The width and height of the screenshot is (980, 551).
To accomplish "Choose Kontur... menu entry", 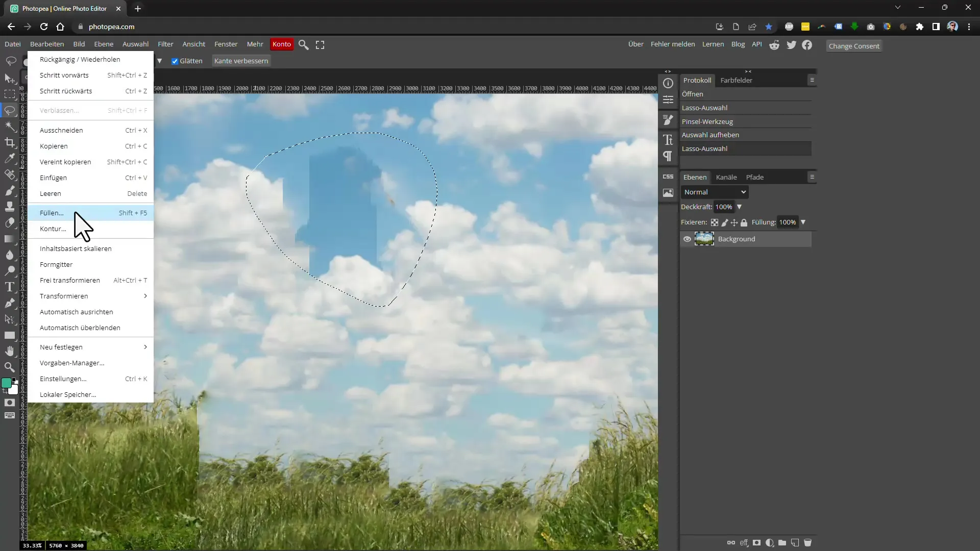I will (90, 229).
